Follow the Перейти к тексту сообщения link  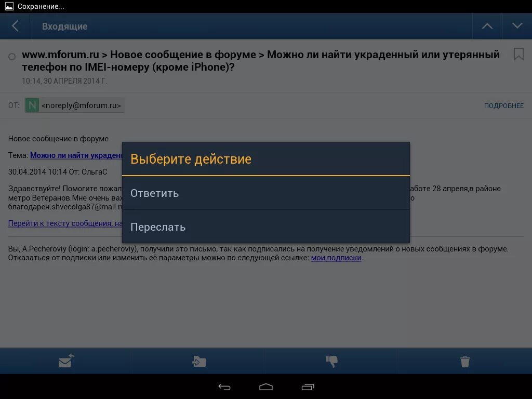click(65, 223)
